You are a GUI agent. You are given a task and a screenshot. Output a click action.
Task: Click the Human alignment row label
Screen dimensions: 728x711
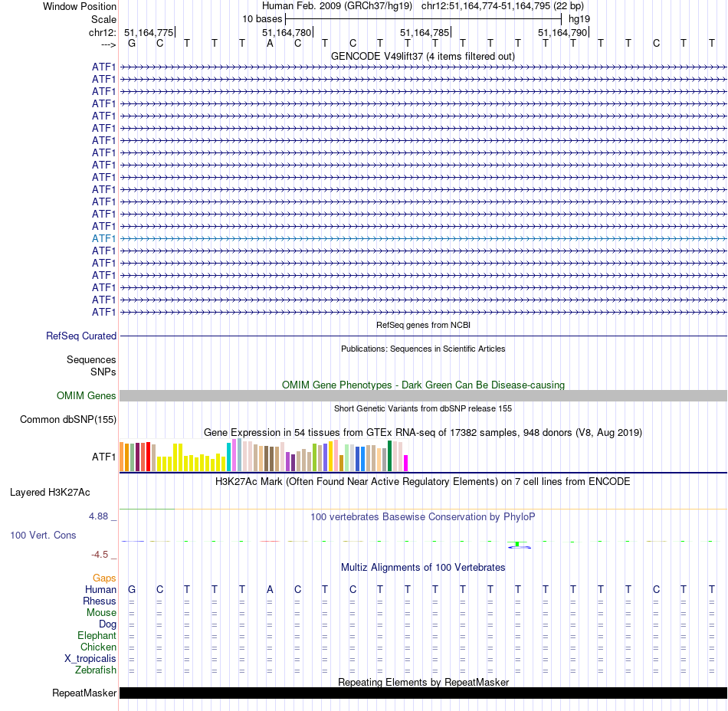100,589
